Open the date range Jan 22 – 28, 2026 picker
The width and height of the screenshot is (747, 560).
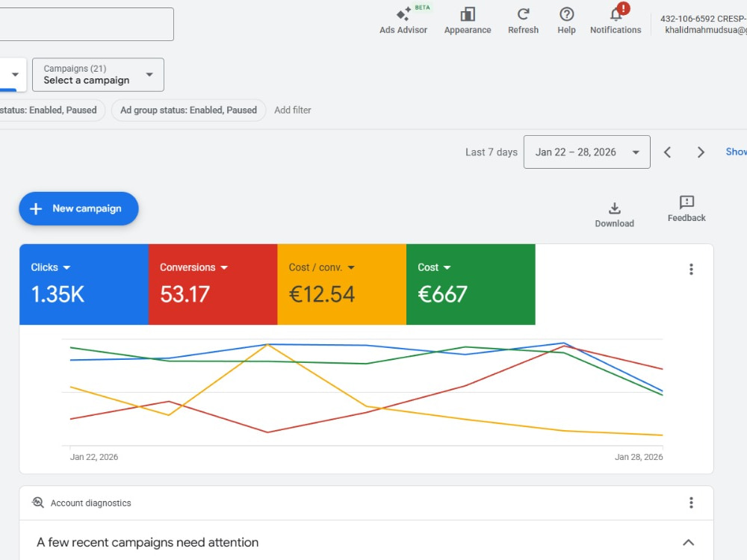click(587, 152)
